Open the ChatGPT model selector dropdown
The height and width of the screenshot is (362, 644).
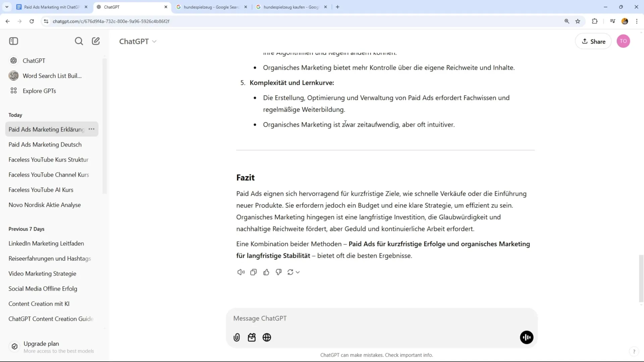[138, 41]
